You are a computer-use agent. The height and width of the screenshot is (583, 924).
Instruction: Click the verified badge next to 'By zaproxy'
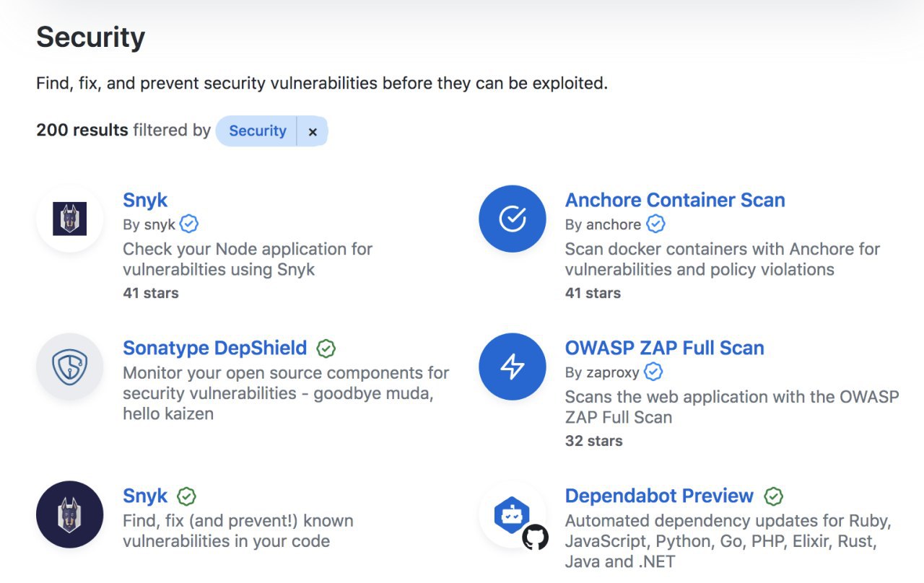click(x=653, y=372)
